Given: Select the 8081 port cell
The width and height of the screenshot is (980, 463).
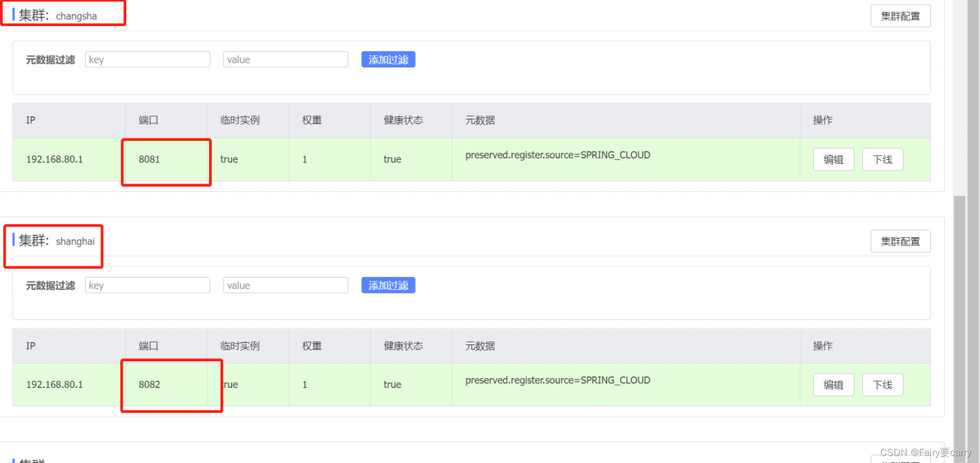Looking at the screenshot, I should click(149, 159).
